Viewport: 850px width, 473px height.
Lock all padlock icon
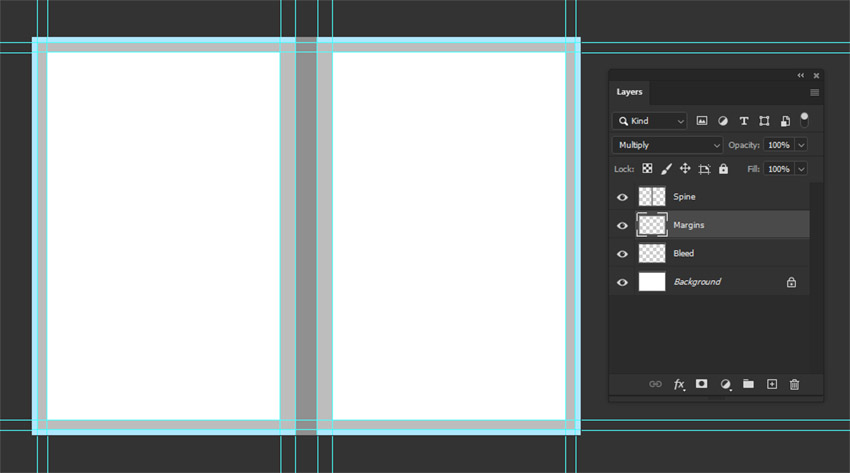[723, 169]
